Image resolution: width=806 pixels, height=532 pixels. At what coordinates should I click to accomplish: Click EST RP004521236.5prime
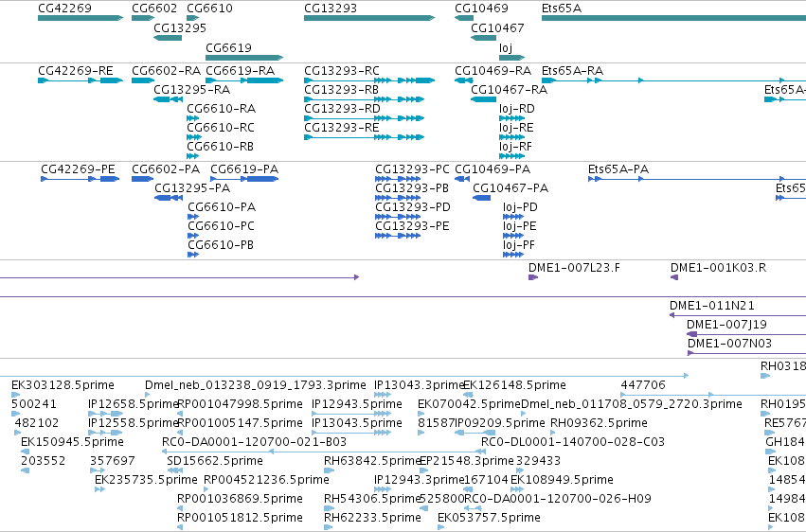[267, 480]
